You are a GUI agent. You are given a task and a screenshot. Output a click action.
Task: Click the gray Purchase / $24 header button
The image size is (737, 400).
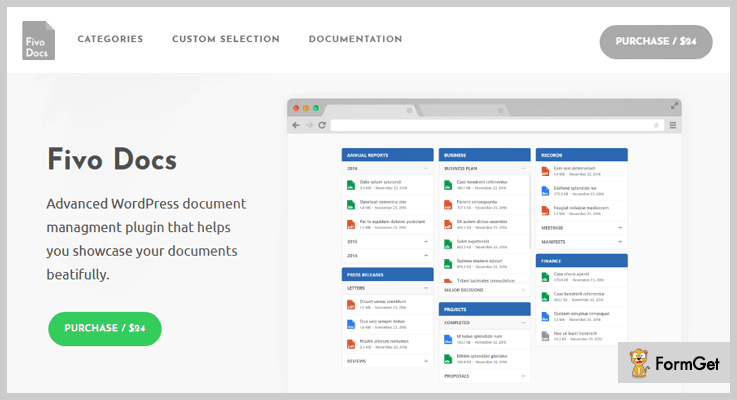point(656,42)
